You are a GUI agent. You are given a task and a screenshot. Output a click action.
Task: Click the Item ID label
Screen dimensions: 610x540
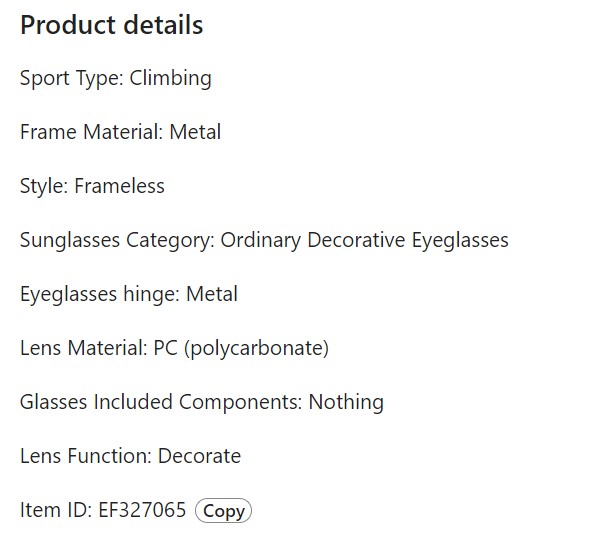click(x=56, y=510)
